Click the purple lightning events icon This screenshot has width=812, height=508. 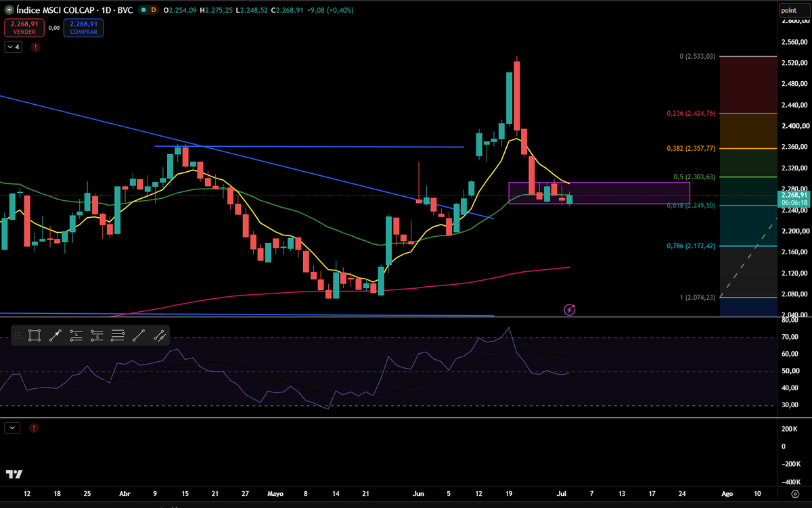(570, 310)
